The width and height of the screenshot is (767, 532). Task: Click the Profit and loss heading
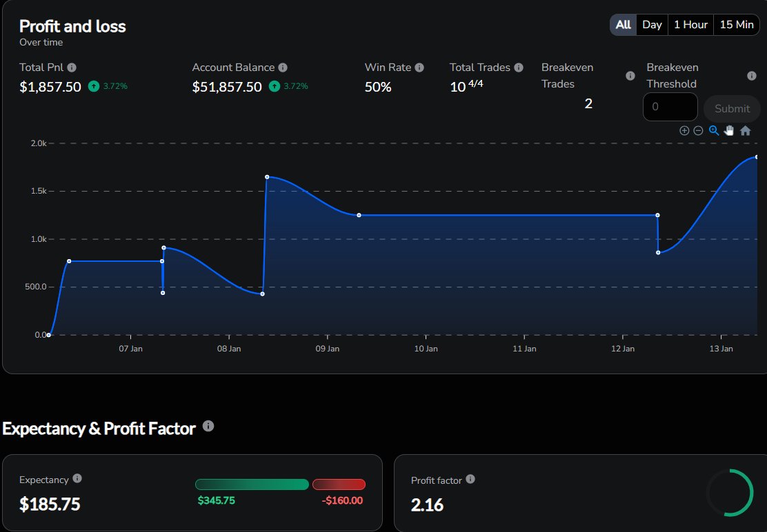click(x=72, y=26)
